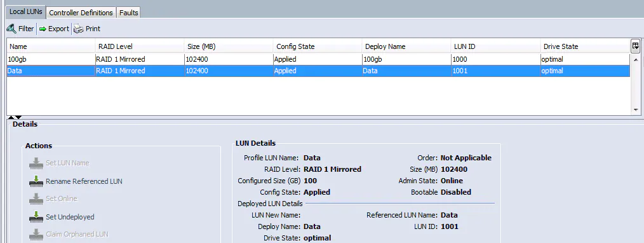The width and height of the screenshot is (644, 243).
Task: Click Deploy Name cell 100gb
Action: pyautogui.click(x=406, y=59)
